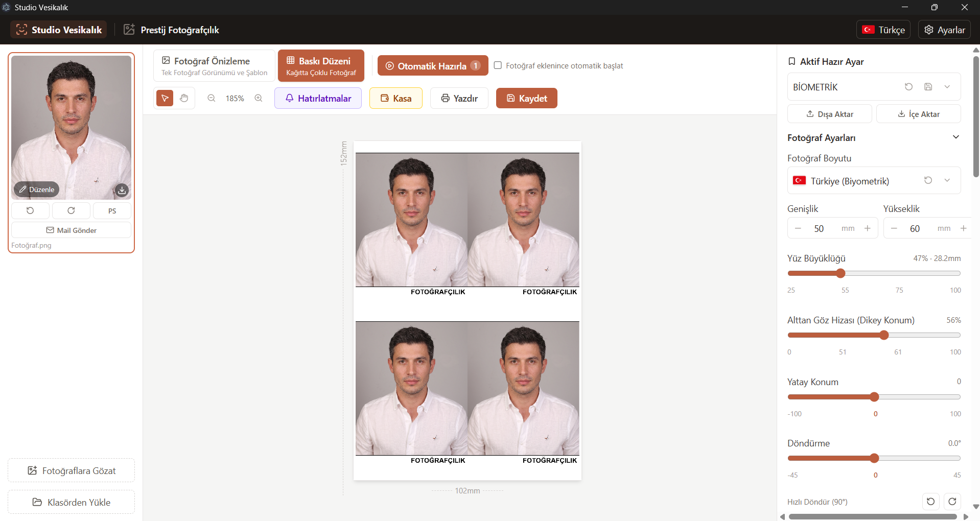Click the zoom out magnifier icon
Viewport: 980px width, 521px height.
coord(211,98)
